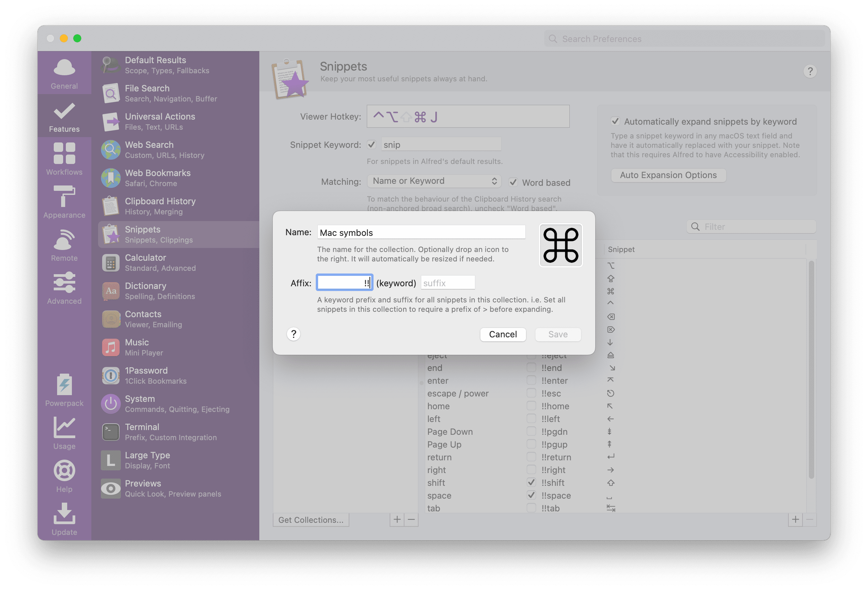Open the General preferences tab
The height and width of the screenshot is (590, 868).
(64, 74)
